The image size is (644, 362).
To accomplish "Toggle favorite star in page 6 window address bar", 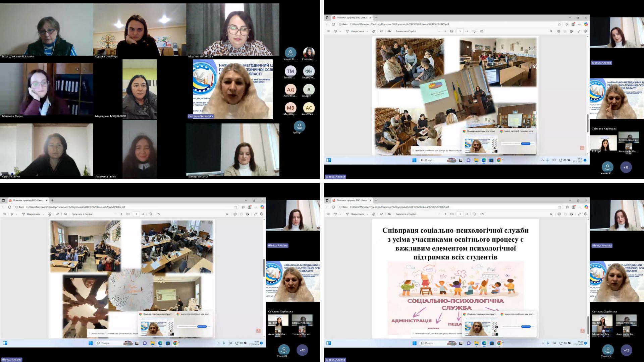I will [559, 207].
